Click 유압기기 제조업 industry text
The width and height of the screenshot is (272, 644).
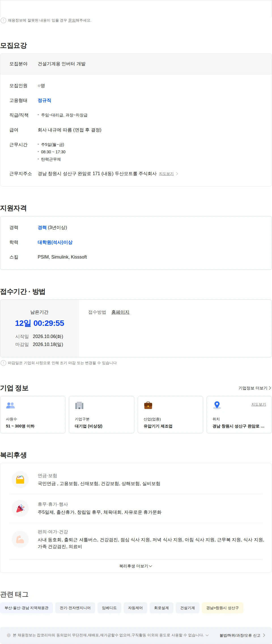(x=158, y=426)
